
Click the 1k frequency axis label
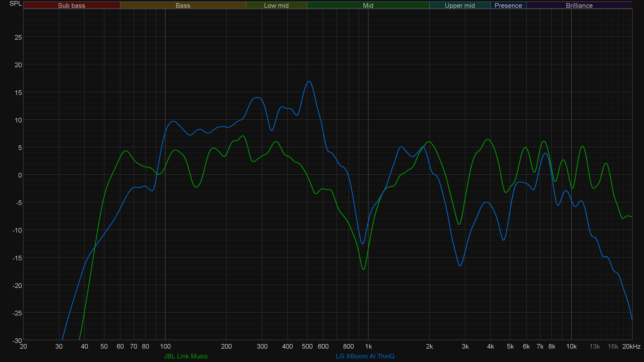pos(368,346)
